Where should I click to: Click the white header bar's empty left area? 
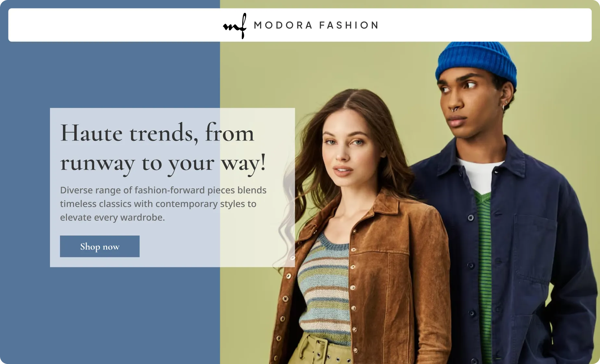point(114,25)
